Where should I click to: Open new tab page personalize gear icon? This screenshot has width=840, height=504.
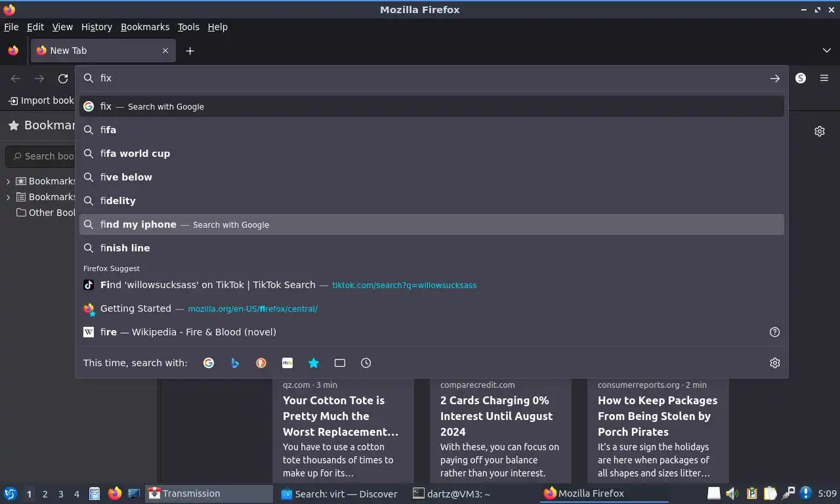pos(820,131)
